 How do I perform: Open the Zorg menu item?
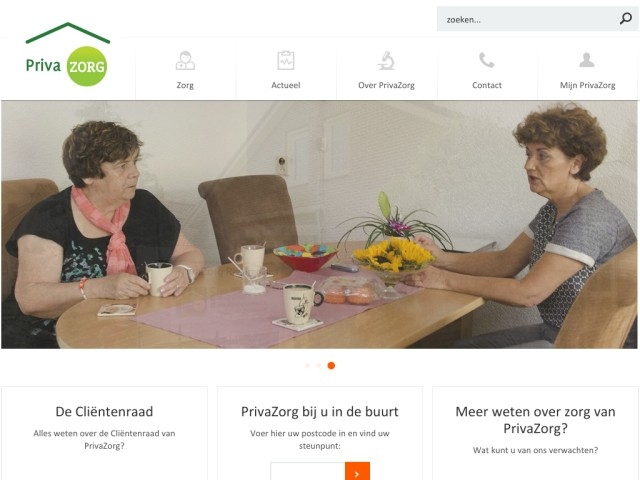(185, 85)
